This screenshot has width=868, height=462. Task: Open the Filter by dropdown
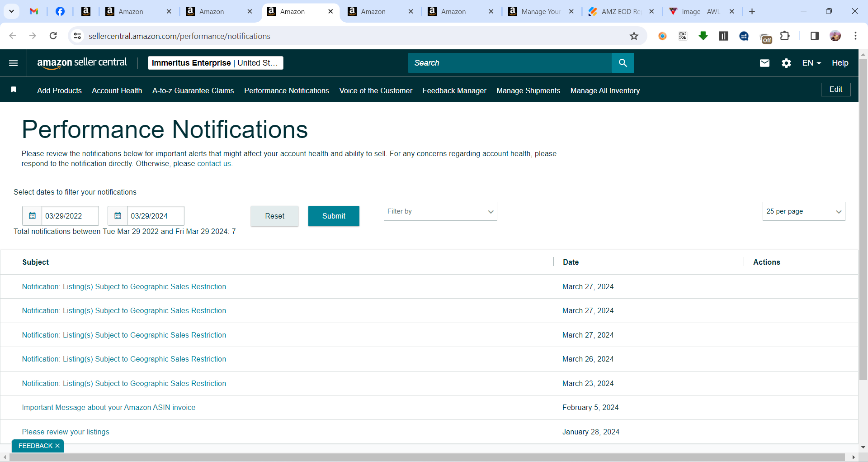pos(440,211)
